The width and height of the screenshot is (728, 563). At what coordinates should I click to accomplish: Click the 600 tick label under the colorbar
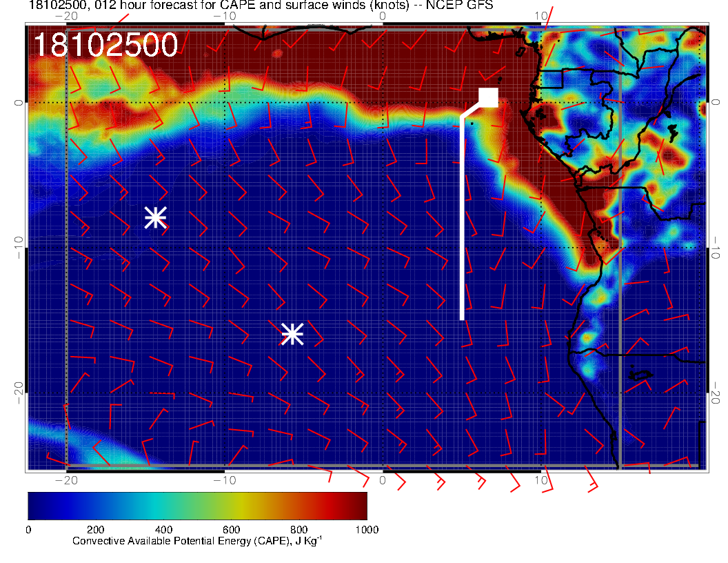231,530
